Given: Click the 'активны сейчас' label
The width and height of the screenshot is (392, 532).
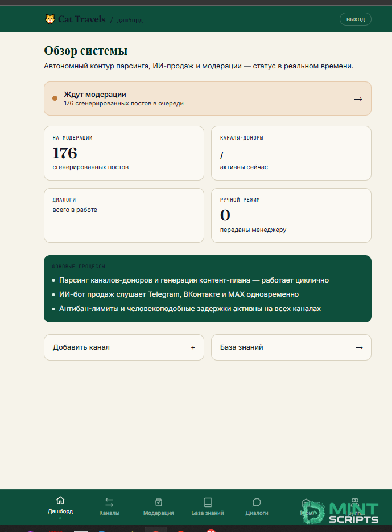Looking at the screenshot, I should pyautogui.click(x=244, y=167).
